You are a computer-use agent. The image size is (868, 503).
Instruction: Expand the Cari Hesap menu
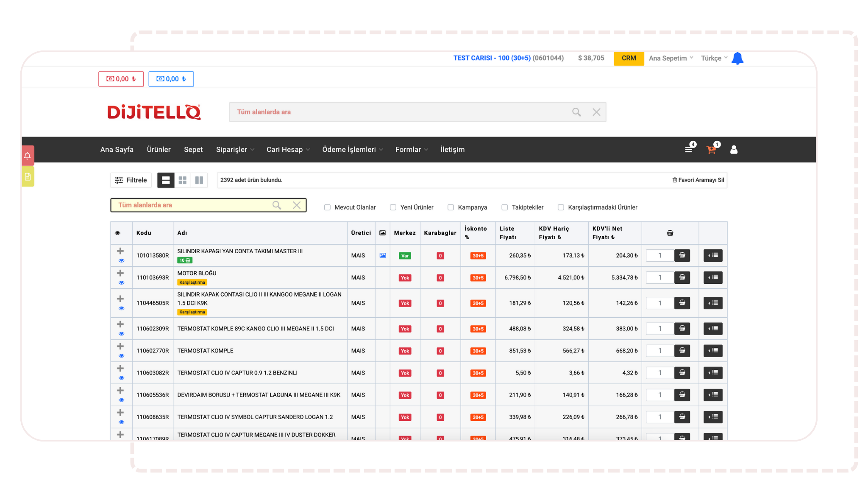288,149
